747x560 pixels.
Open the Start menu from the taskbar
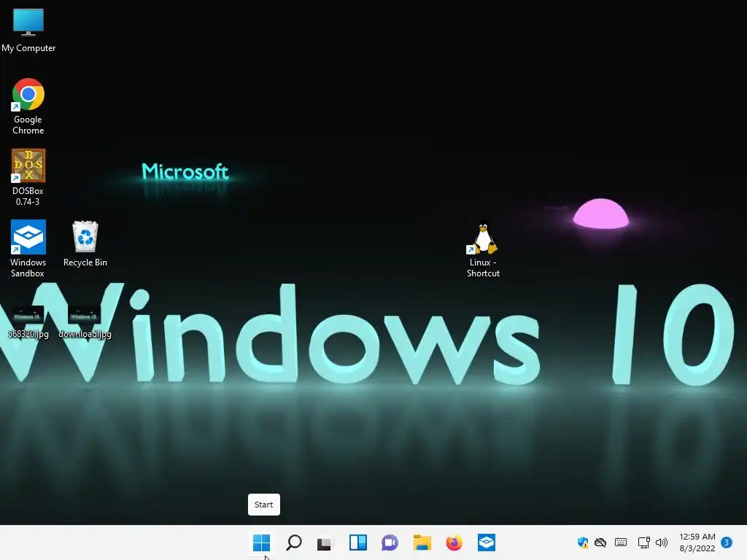[262, 542]
